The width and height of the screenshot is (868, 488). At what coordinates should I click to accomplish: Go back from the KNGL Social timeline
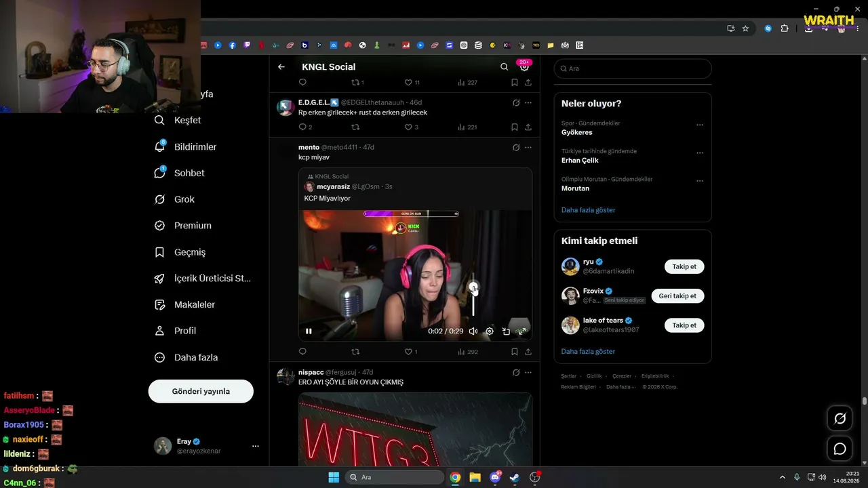(x=281, y=67)
